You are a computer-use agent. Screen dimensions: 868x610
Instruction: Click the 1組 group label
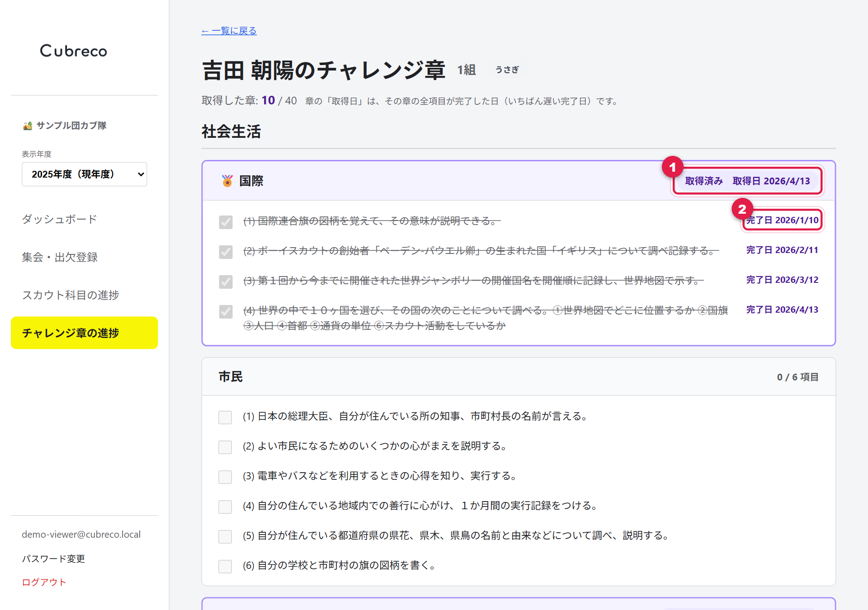click(467, 70)
